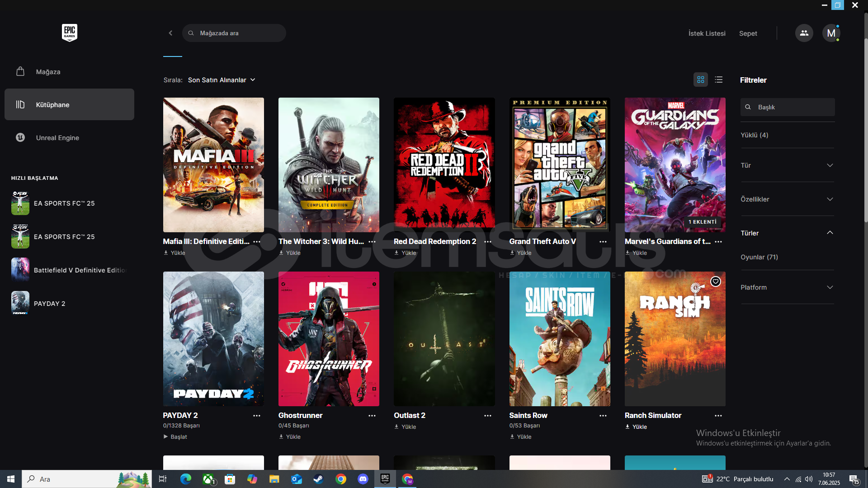Switch to grid view
This screenshot has height=488, width=868.
701,80
